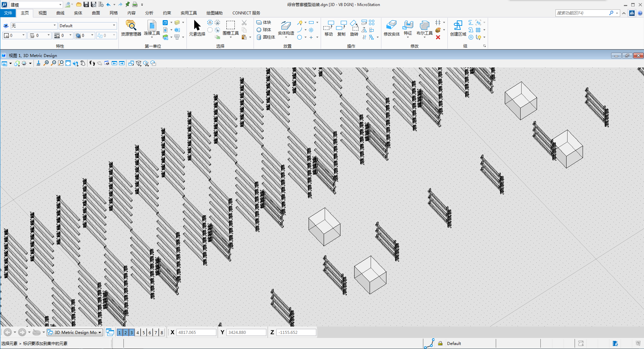644x349 pixels.
Task: Click the Z coordinate field
Action: pos(296,332)
